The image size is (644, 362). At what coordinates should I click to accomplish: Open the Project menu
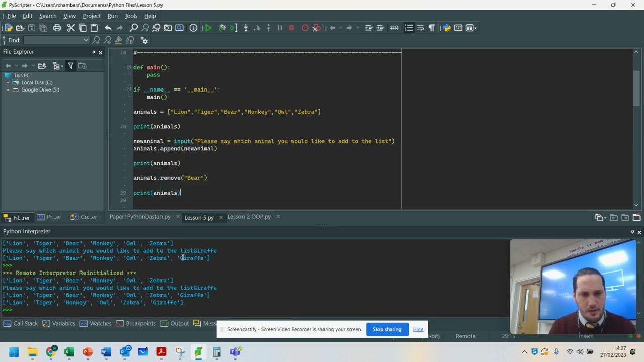[92, 16]
